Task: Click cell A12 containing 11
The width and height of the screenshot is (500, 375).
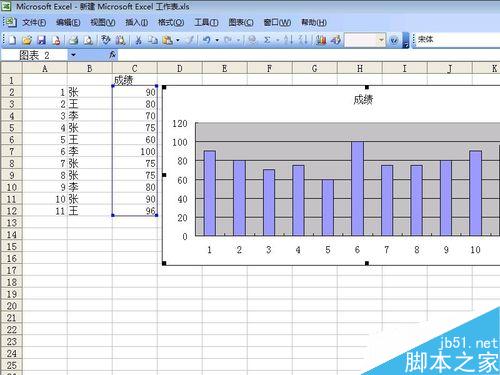Action: point(45,211)
